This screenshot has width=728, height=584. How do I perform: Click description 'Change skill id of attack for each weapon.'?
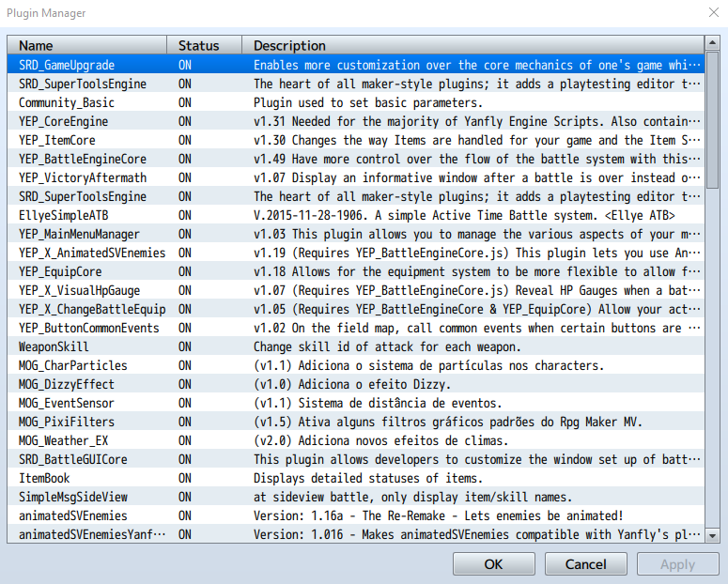coord(387,346)
